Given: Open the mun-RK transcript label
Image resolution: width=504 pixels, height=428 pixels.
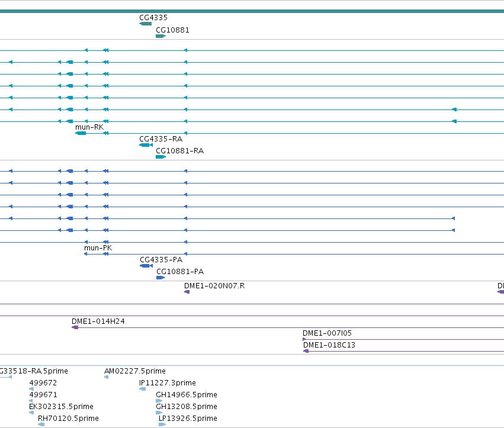Looking at the screenshot, I should (x=89, y=127).
